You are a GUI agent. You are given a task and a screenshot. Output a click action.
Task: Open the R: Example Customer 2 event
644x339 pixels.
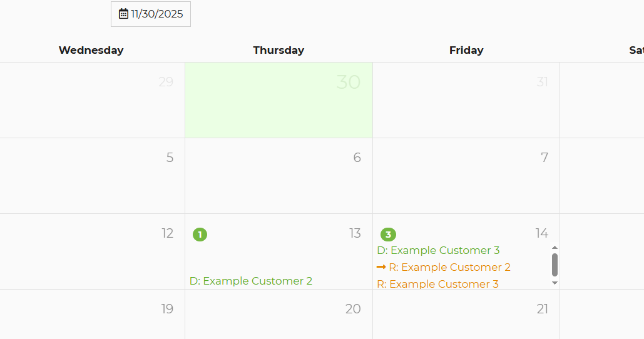tap(449, 267)
